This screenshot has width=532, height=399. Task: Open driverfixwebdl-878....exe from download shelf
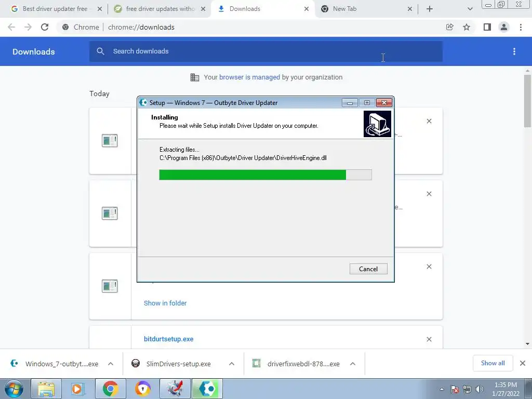tap(296, 364)
